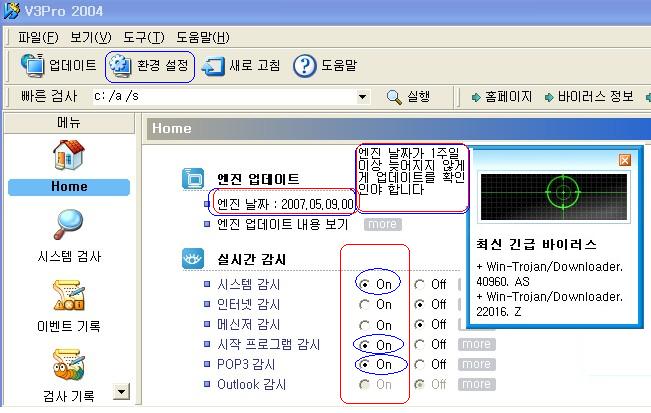Screen dimensions: 651x413
Task: Turn 메신저 감시 On
Action: click(x=365, y=325)
